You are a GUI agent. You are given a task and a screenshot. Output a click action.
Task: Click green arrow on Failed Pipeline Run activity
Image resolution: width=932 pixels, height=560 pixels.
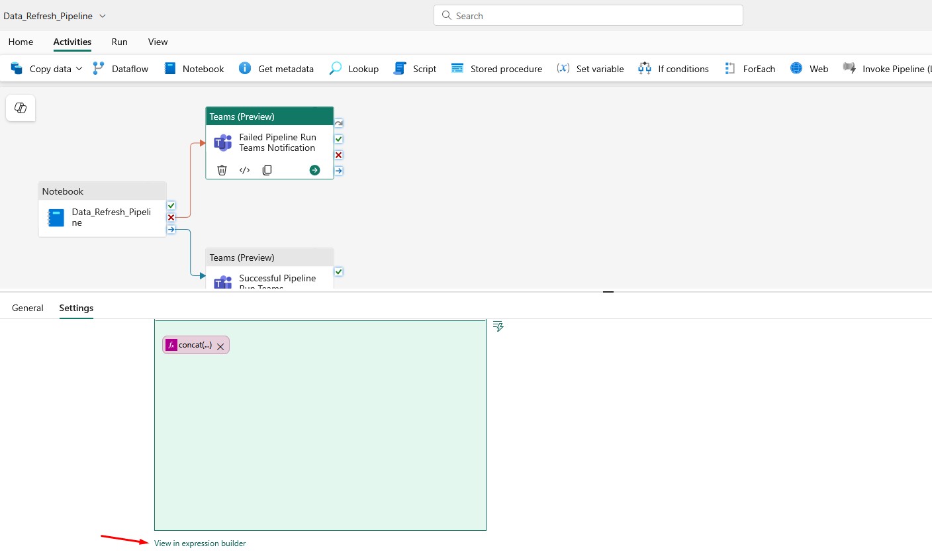(x=314, y=170)
